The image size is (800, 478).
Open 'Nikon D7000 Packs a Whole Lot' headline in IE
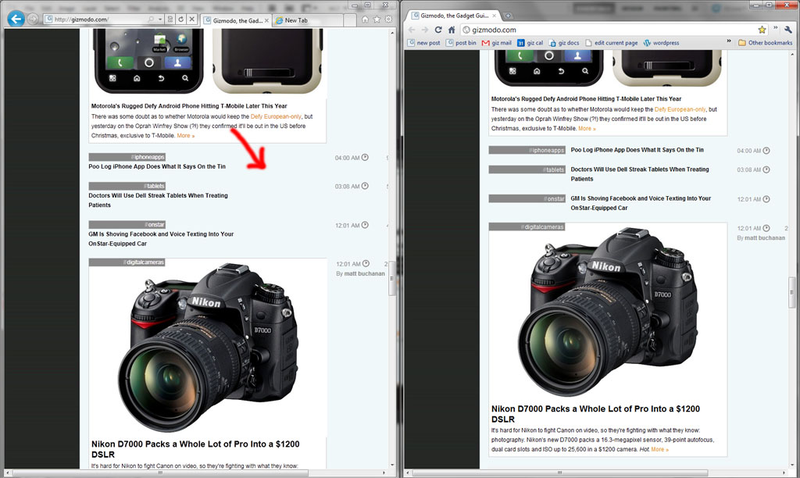tap(195, 449)
